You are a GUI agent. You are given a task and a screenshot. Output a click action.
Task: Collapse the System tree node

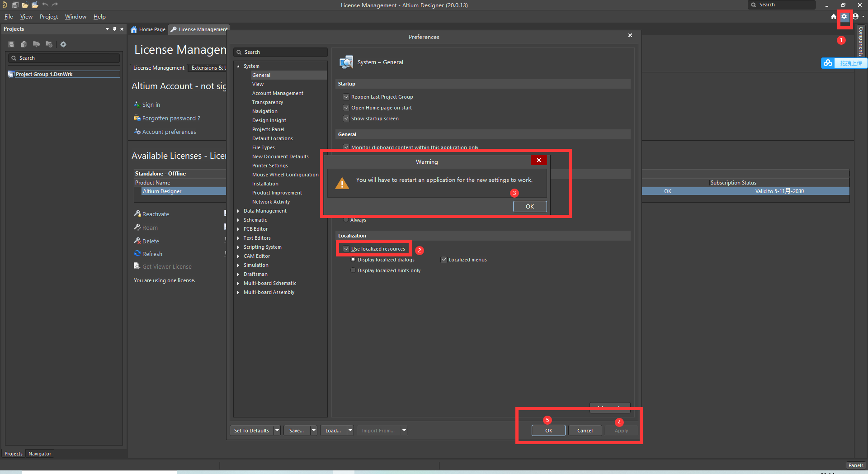tap(238, 66)
